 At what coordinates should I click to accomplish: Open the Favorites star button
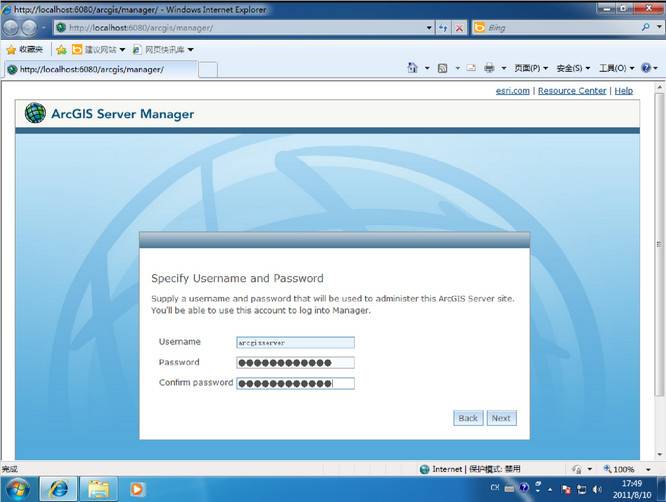[25, 50]
